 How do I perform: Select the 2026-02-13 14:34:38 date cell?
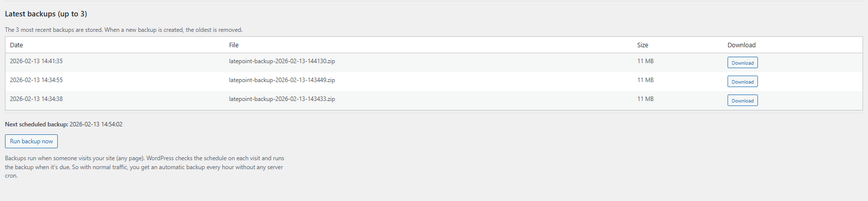tap(36, 99)
